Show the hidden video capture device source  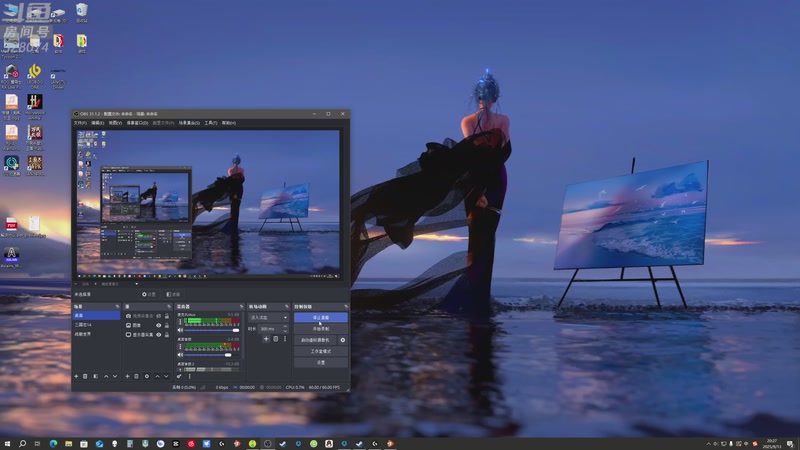click(159, 316)
